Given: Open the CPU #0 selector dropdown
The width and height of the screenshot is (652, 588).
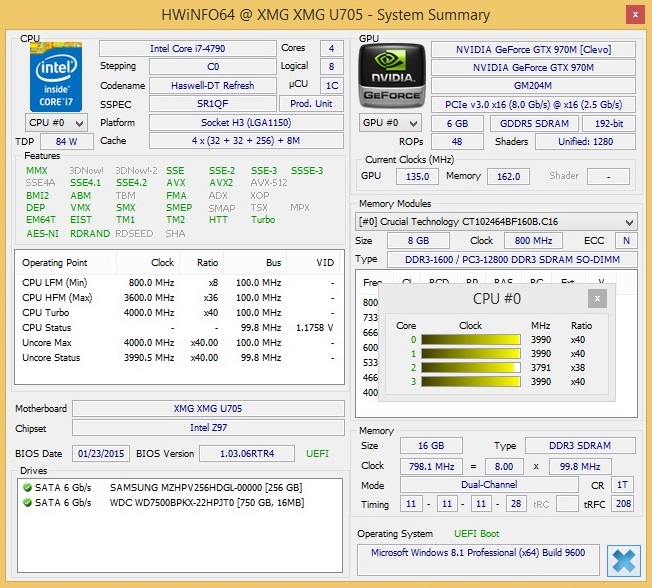Looking at the screenshot, I should [x=56, y=123].
